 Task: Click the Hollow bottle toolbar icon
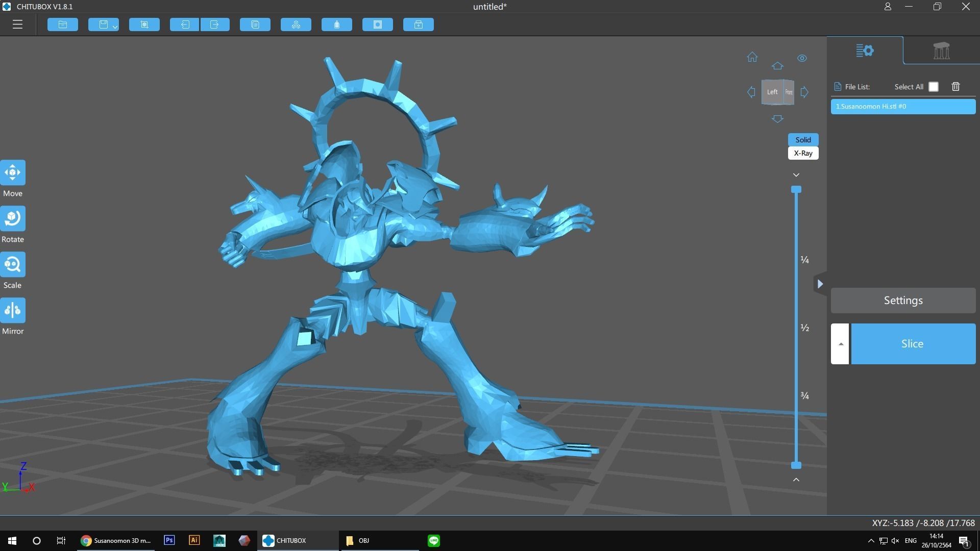tap(337, 24)
